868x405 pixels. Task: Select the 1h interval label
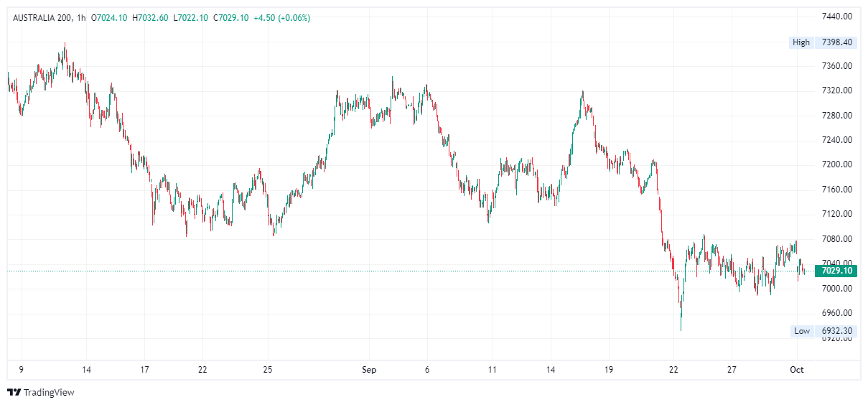click(x=81, y=17)
